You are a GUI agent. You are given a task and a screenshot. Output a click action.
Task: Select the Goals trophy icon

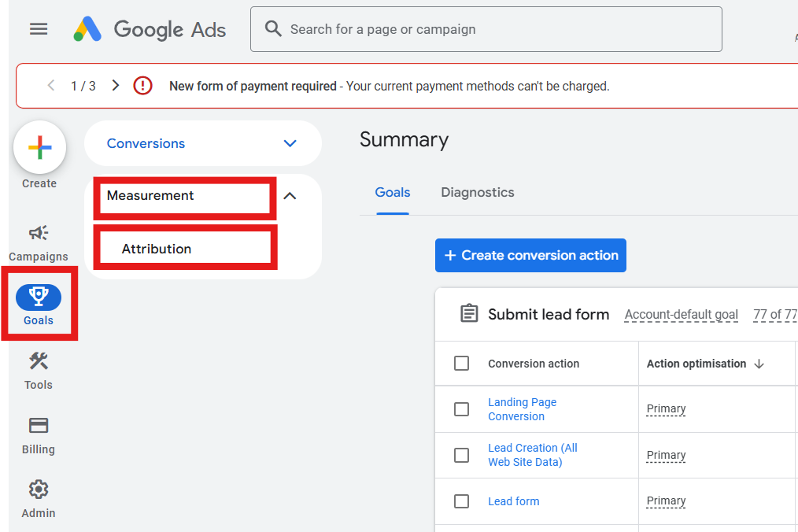point(39,297)
